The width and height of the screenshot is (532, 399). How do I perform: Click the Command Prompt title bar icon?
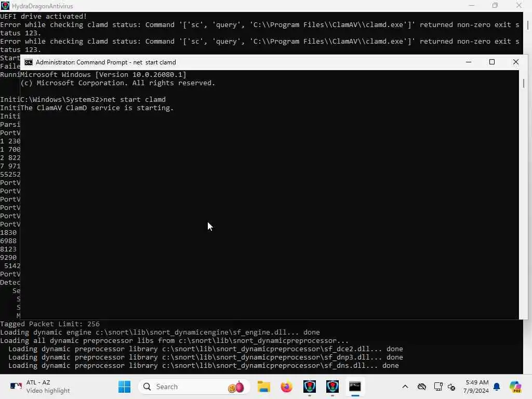[29, 62]
